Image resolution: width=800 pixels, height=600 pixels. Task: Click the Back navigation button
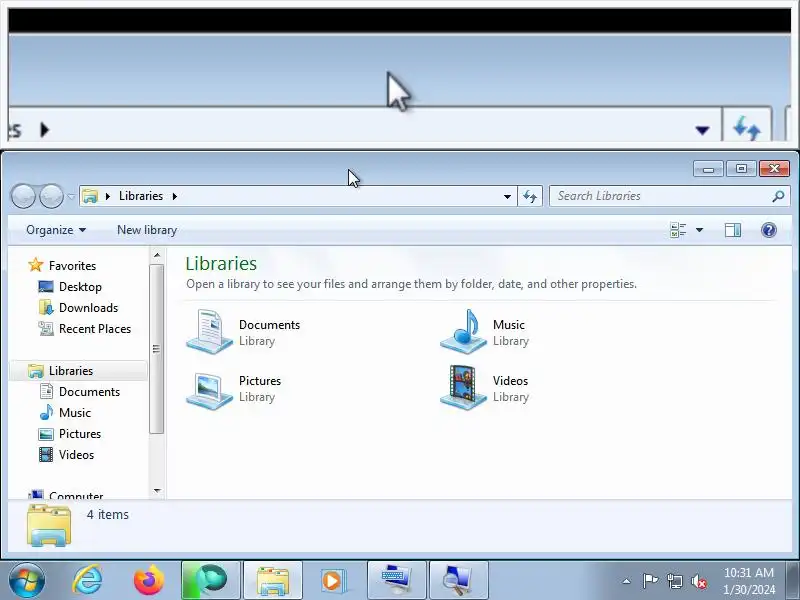pos(23,196)
